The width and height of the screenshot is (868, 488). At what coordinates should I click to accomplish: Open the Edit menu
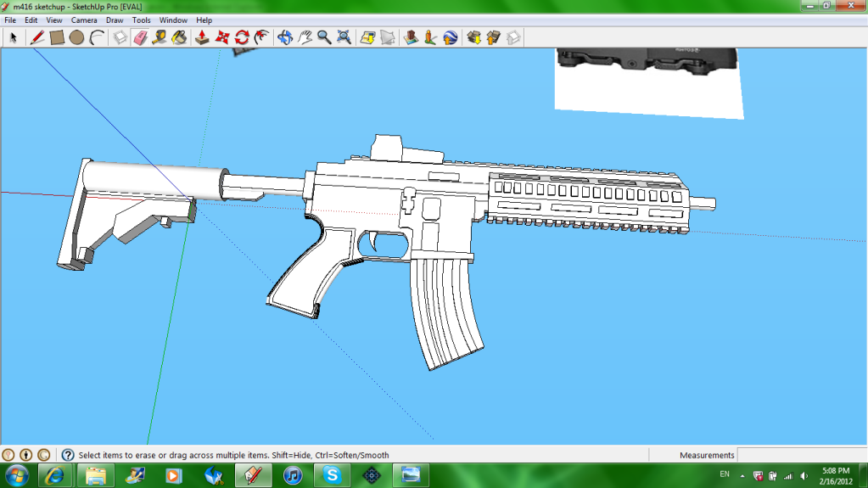31,20
